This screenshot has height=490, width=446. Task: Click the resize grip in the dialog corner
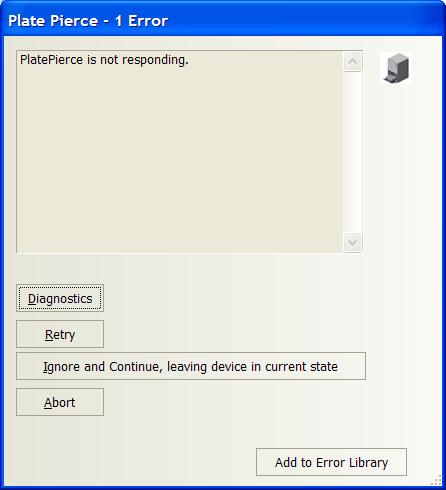[x=437, y=481]
